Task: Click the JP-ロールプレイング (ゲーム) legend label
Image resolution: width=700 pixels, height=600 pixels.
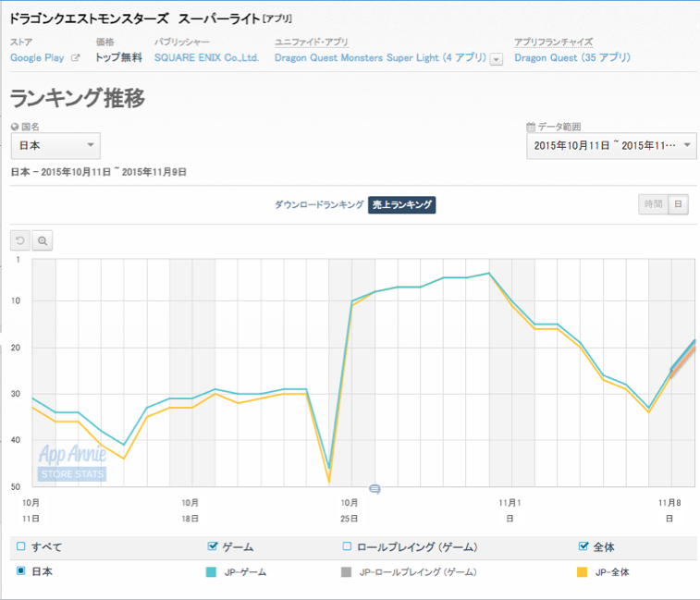Action: [418, 572]
